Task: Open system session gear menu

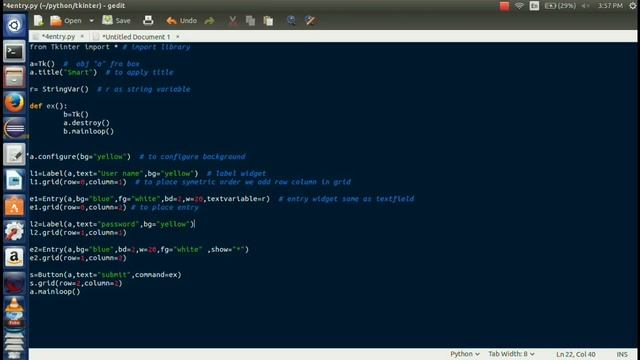Action: click(633, 6)
